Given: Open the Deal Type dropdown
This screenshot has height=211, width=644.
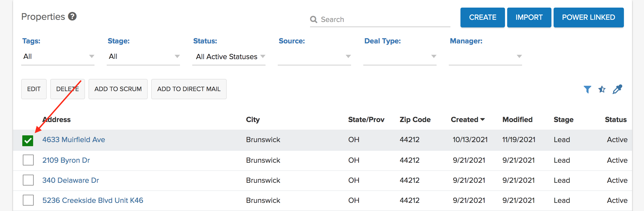Looking at the screenshot, I should click(x=400, y=56).
